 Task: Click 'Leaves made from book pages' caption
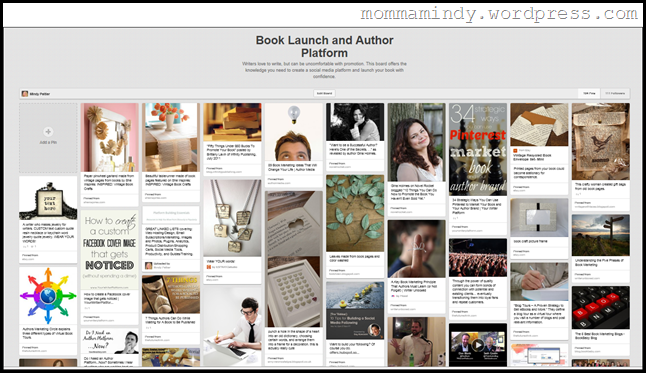(354, 258)
